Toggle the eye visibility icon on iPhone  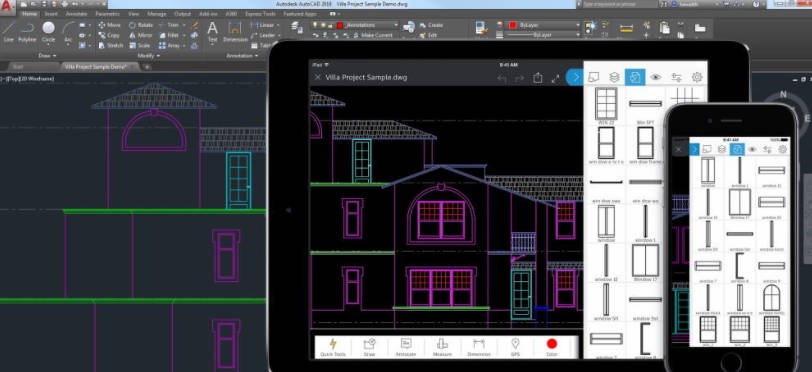click(x=752, y=149)
